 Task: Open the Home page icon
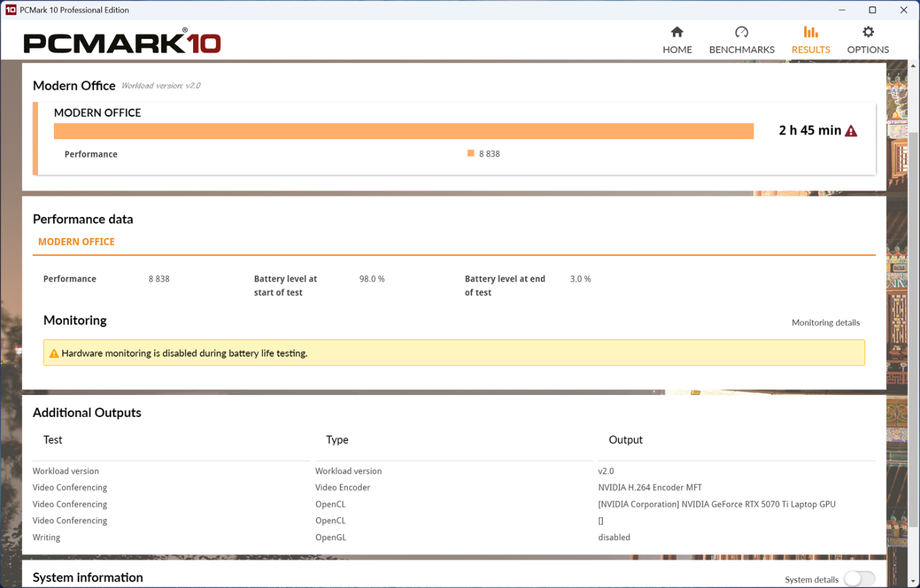coord(677,32)
